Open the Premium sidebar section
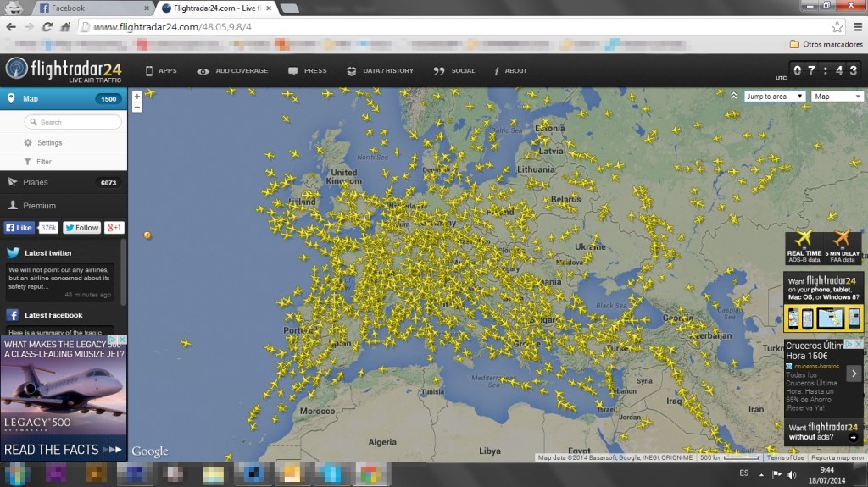The height and width of the screenshot is (487, 868). click(x=39, y=206)
